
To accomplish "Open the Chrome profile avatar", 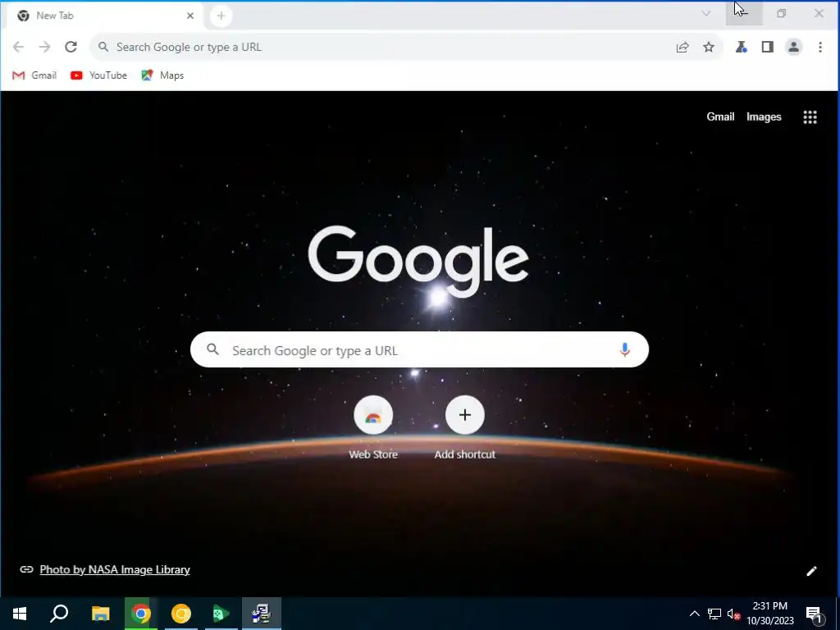I will (793, 47).
